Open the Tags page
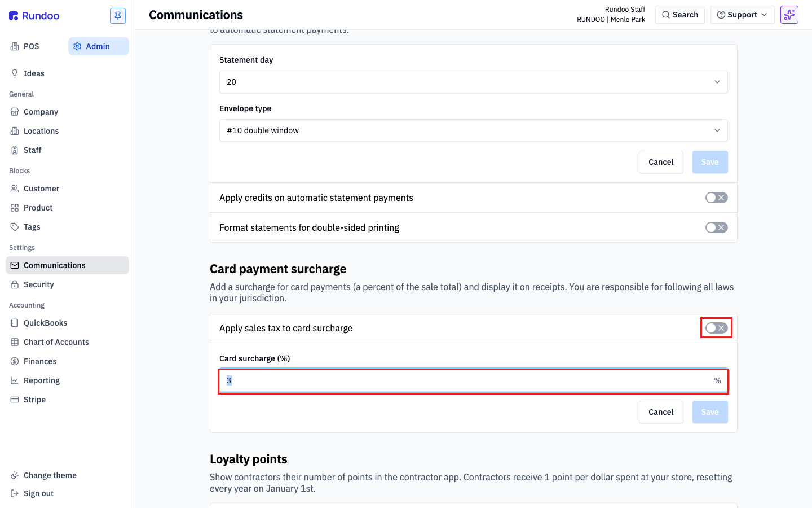 [x=68, y=227]
